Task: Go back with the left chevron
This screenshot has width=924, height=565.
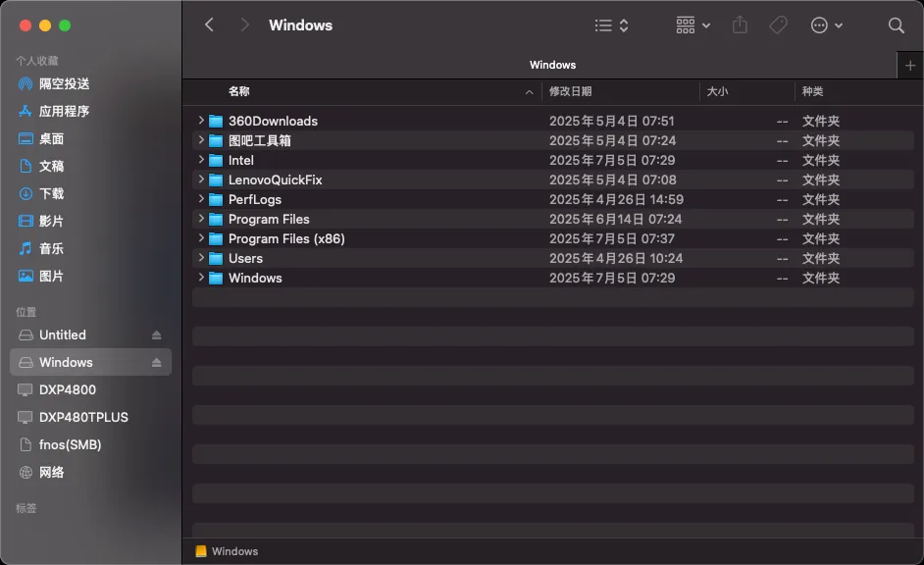Action: click(209, 25)
